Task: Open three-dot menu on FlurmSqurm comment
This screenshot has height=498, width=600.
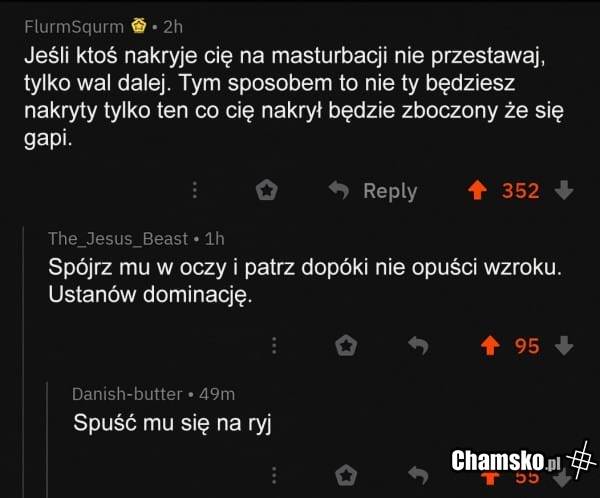Action: pos(196,190)
